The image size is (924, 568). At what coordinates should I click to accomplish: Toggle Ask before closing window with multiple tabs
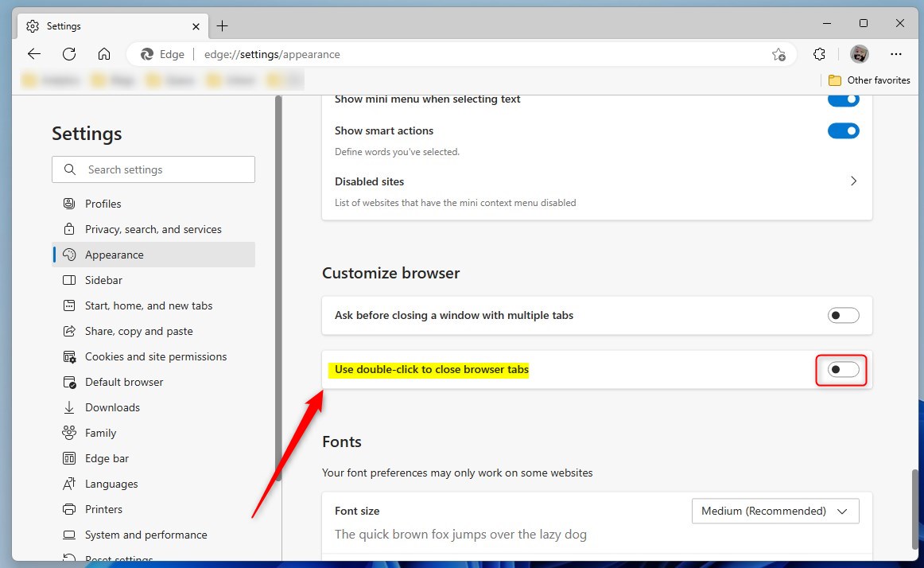coord(843,316)
